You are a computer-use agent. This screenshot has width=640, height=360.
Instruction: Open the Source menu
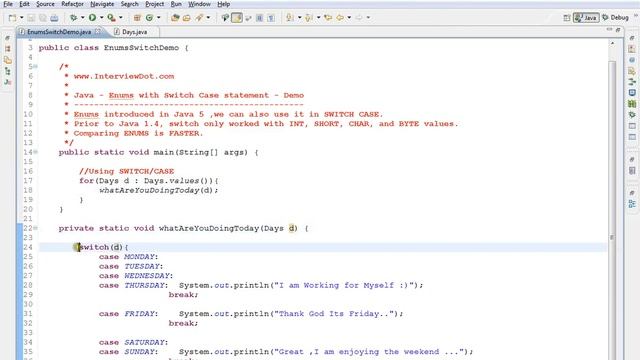tap(45, 4)
